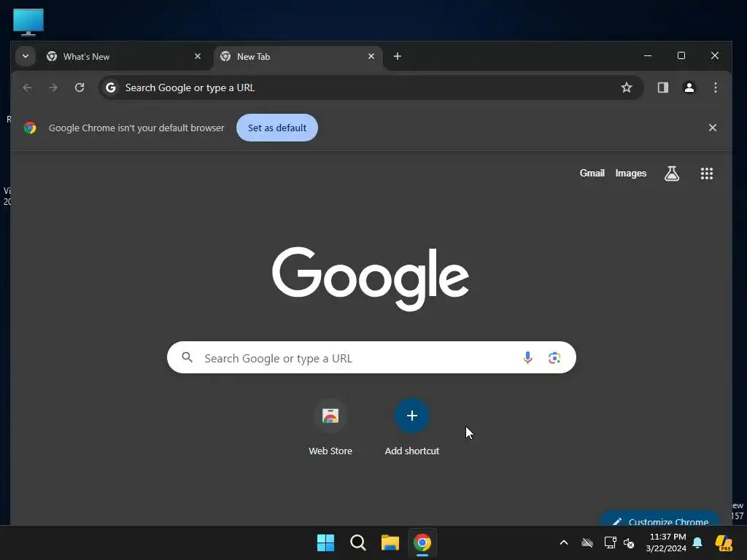
Task: Reload the page
Action: tap(80, 87)
